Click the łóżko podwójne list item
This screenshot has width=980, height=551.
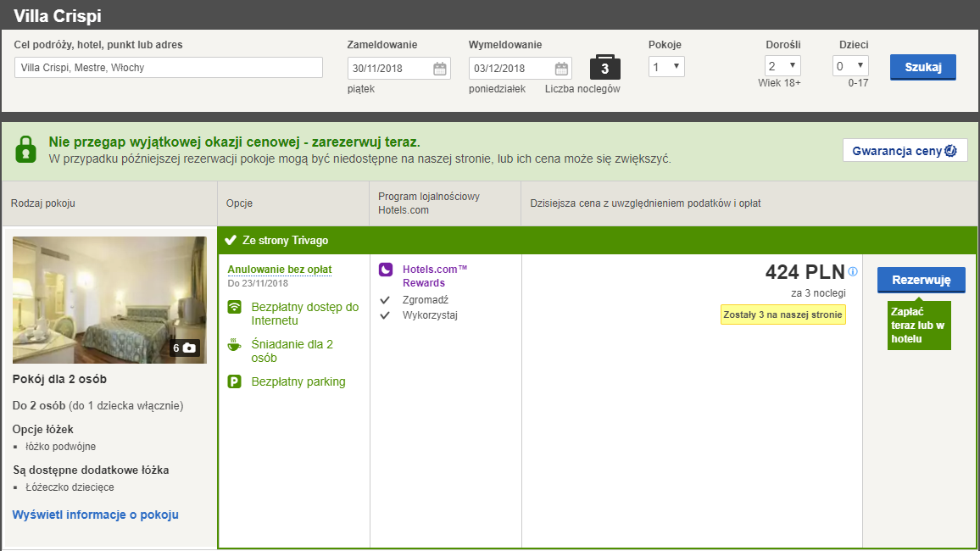61,447
